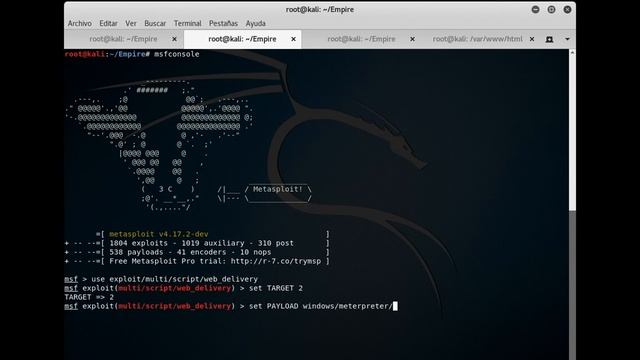
Task: Maximize the terminal window
Action: pos(551,9)
